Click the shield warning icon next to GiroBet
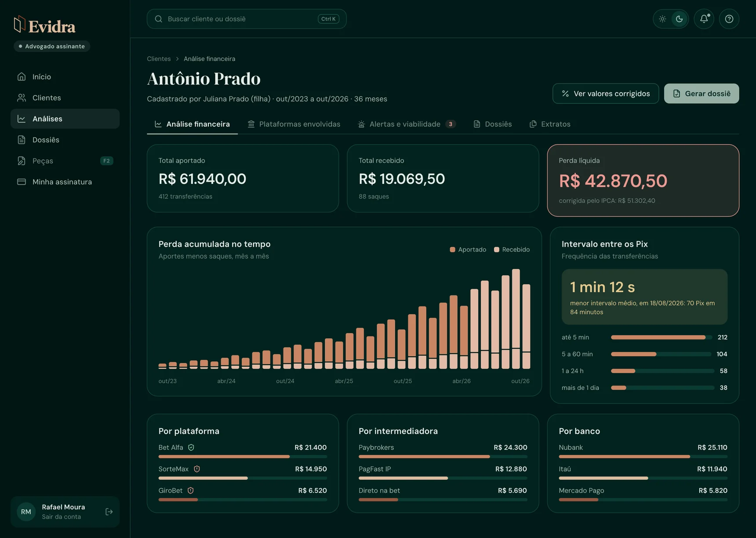This screenshot has height=538, width=756. point(191,490)
